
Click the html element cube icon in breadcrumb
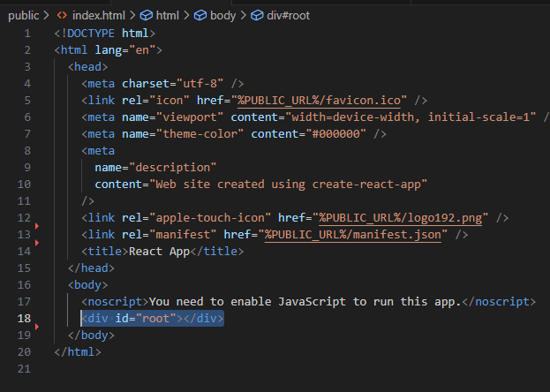[x=147, y=15]
